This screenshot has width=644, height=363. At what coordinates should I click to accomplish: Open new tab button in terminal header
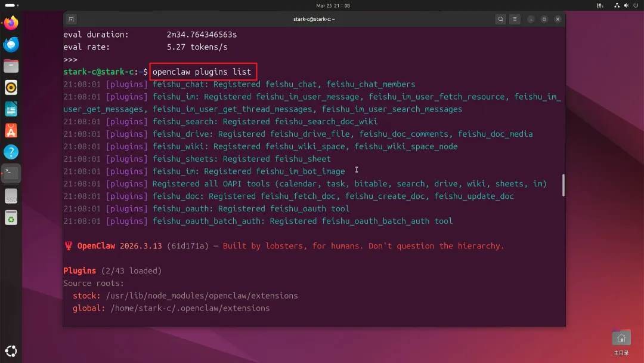(x=71, y=19)
